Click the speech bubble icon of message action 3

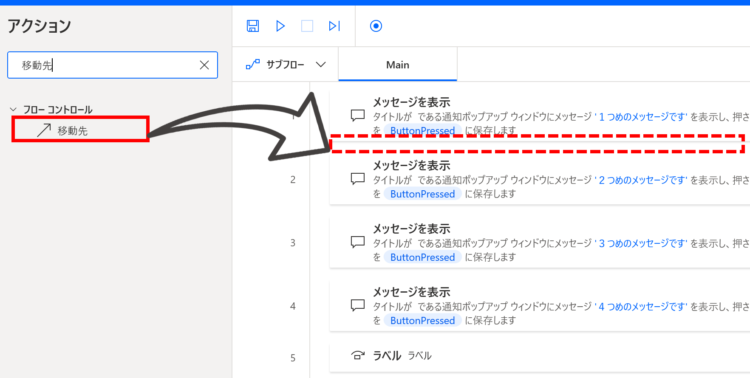click(358, 242)
